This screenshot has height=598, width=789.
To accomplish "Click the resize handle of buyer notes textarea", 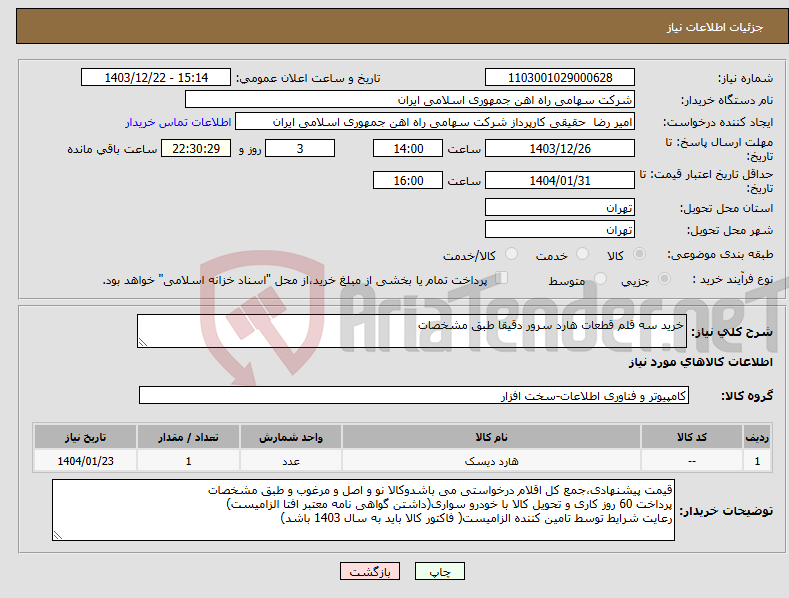I will pyautogui.click(x=58, y=536).
